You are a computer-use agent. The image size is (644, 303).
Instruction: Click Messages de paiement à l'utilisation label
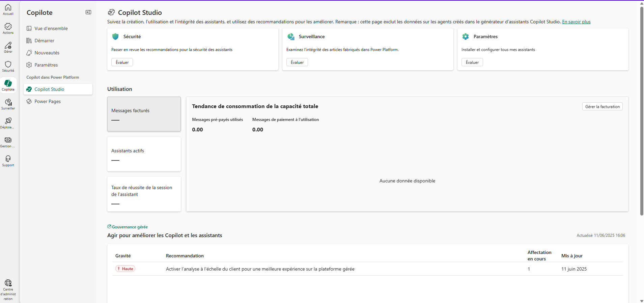coord(285,120)
